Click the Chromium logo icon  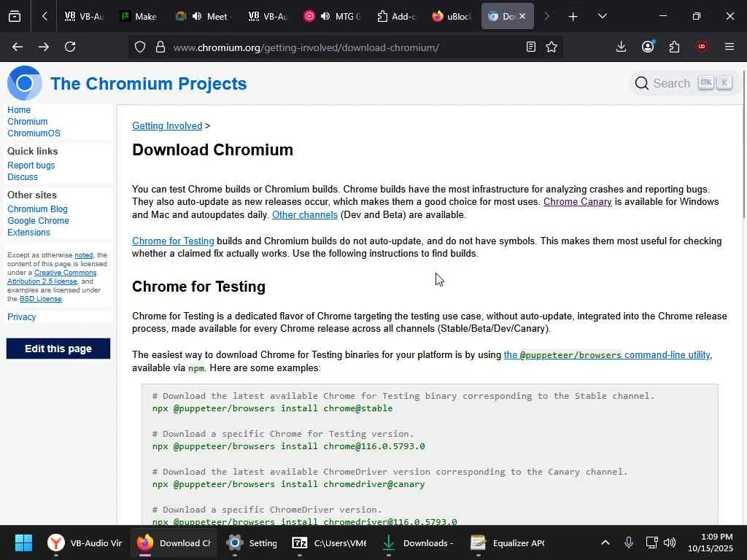[24, 83]
